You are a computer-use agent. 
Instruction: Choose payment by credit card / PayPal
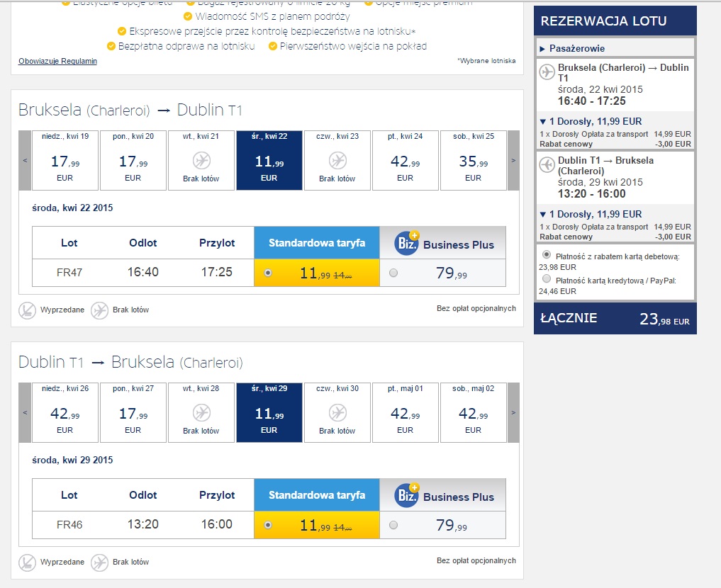point(547,279)
